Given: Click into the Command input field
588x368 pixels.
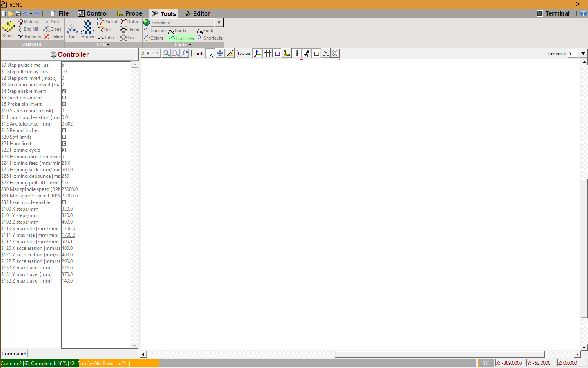Looking at the screenshot, I should [x=83, y=354].
